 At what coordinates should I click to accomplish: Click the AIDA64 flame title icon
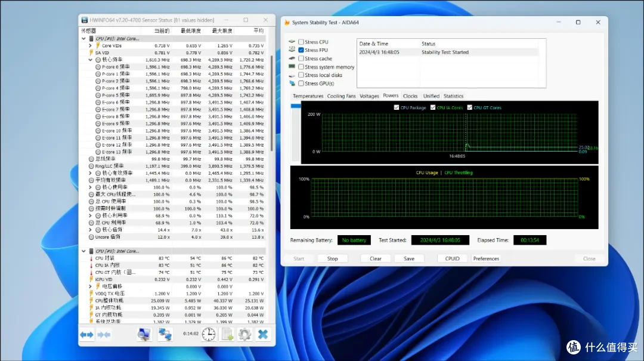coord(287,23)
